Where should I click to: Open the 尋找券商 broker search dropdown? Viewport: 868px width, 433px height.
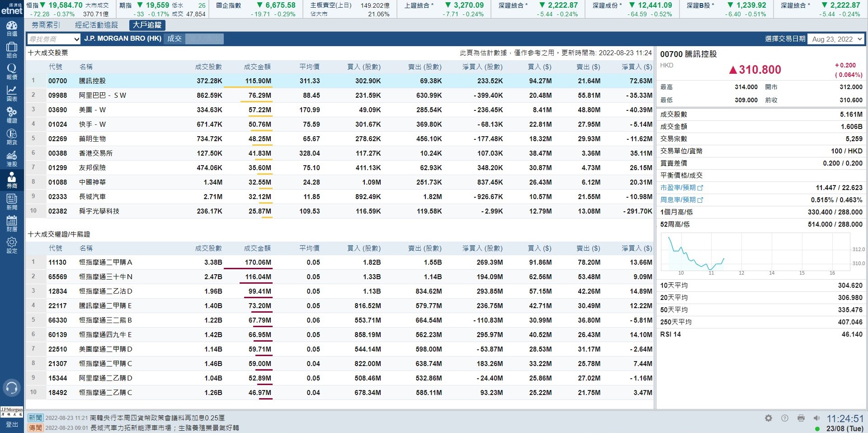(54, 39)
